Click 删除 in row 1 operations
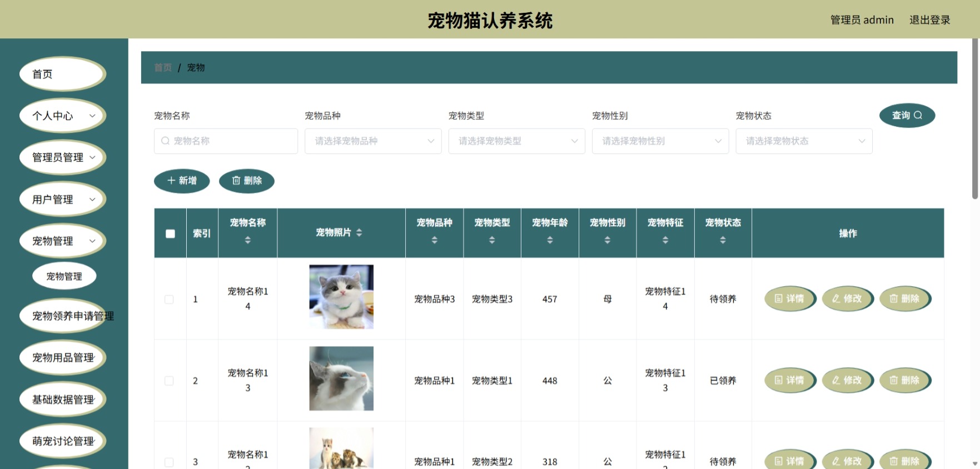This screenshot has height=469, width=980. coord(905,299)
